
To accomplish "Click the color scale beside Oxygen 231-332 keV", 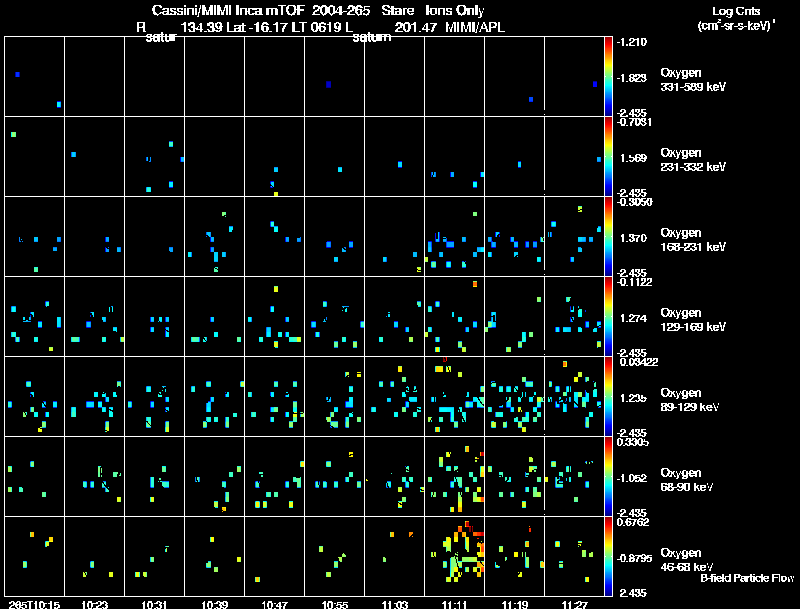I will 608,156.
